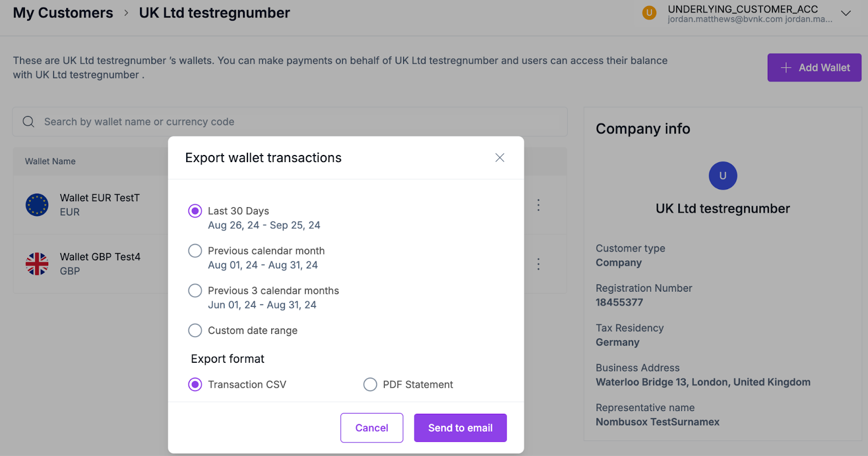Screen dimensions: 868x456
Task: Click the UK flag wallet icon
Action: (37, 264)
